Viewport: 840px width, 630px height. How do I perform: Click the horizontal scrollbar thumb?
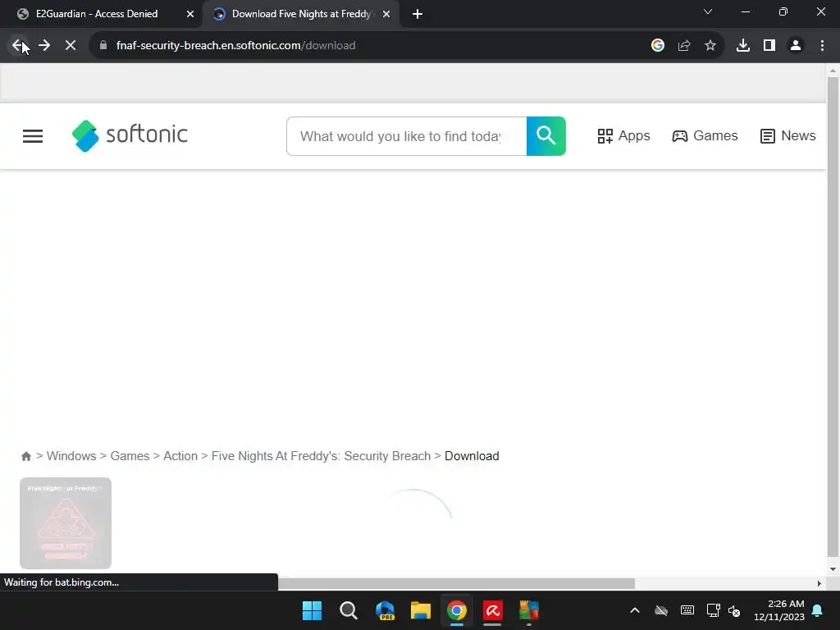point(456,583)
